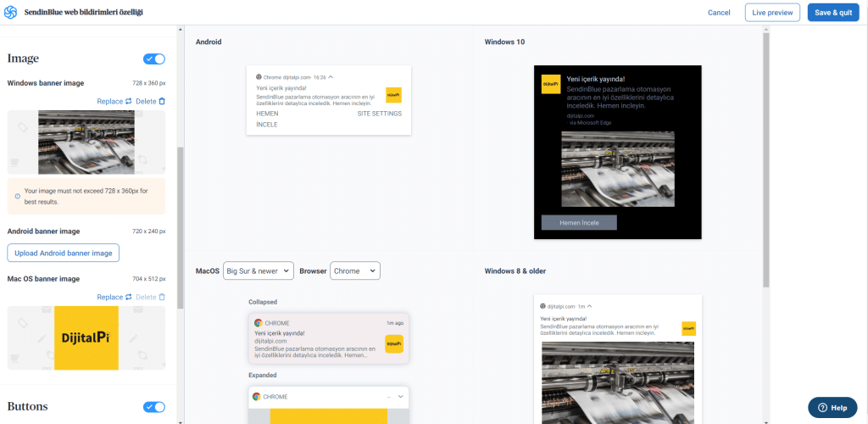Click the Replace arrows icon for Mac OS banner

pos(129,297)
